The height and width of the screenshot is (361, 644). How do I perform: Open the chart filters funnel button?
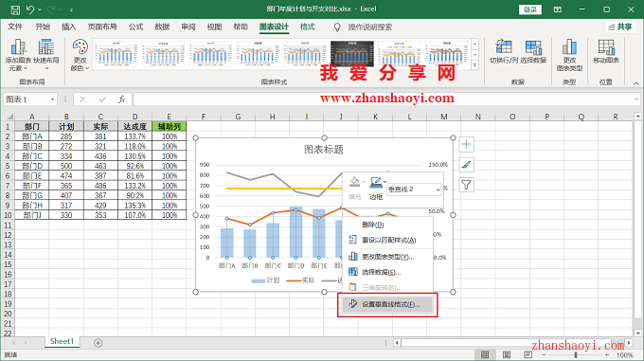(466, 185)
